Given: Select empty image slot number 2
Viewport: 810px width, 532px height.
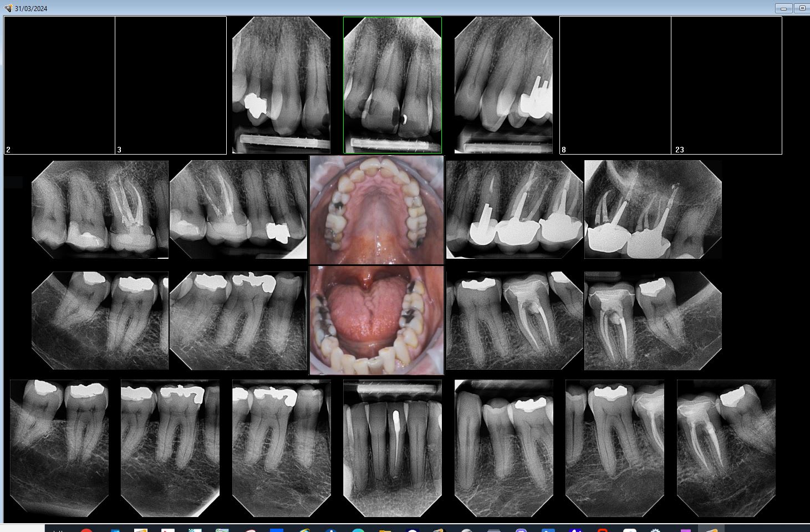Looking at the screenshot, I should click(59, 85).
